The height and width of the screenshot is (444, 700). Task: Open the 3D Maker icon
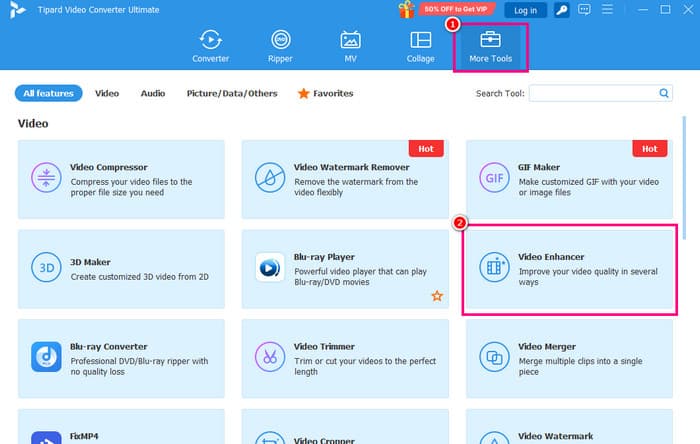point(46,267)
